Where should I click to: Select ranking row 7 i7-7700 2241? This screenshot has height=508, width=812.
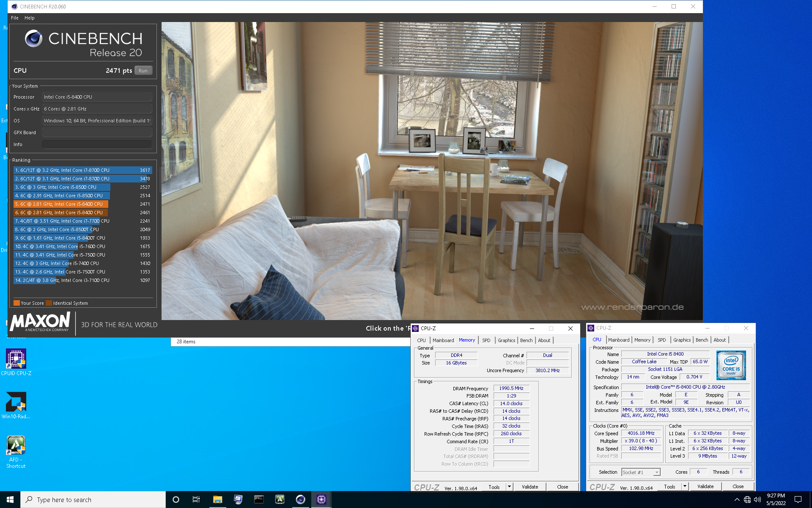tap(82, 221)
